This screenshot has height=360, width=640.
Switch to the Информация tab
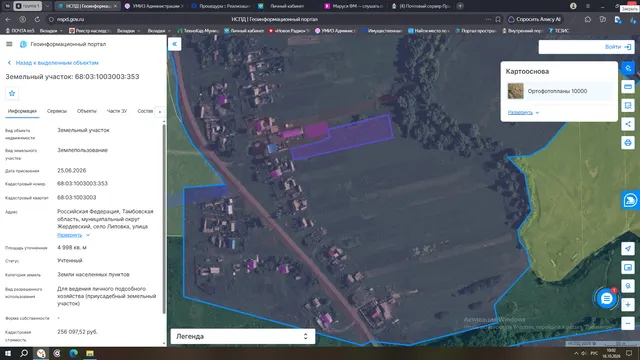click(x=22, y=111)
